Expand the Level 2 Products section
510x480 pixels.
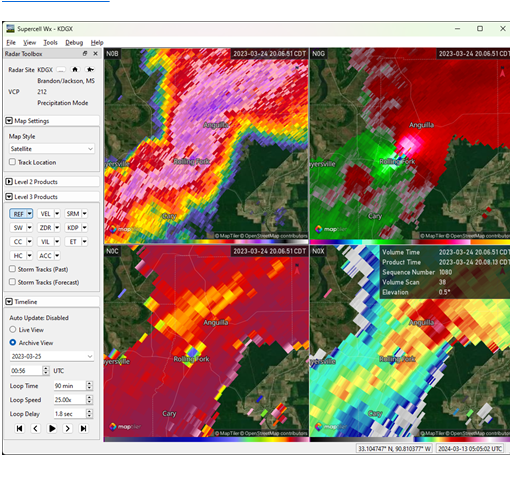point(9,182)
